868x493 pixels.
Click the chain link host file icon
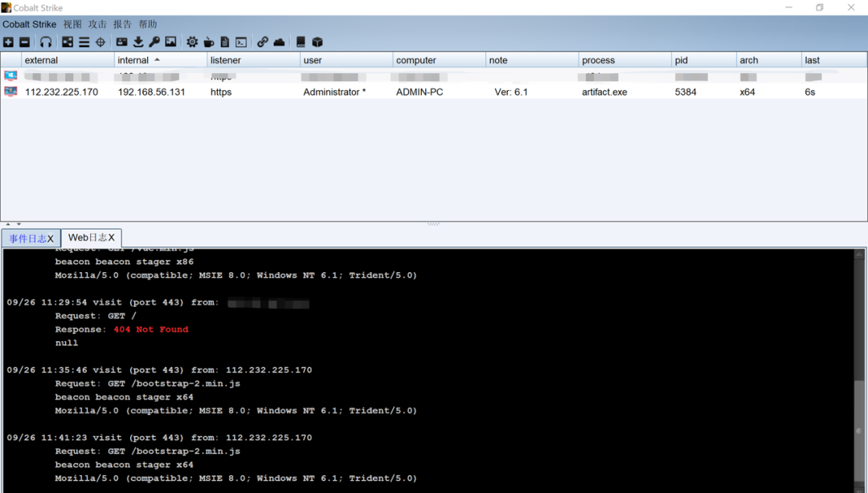pyautogui.click(x=262, y=42)
